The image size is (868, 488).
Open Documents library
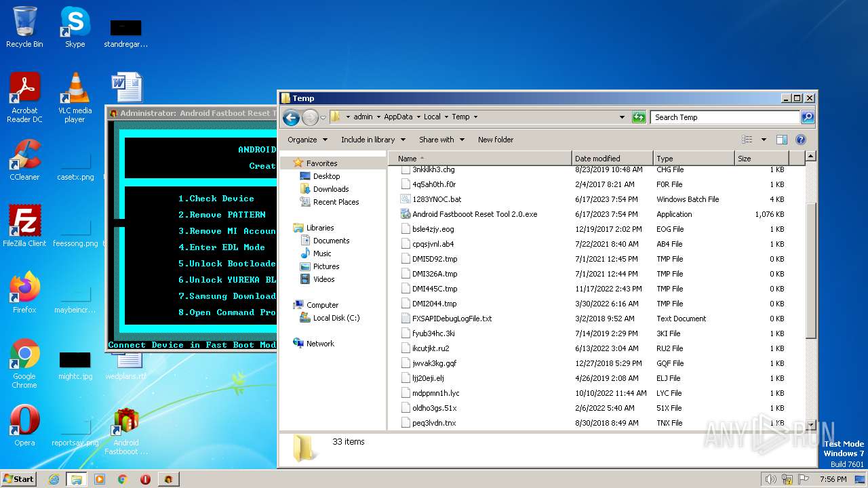(331, 241)
